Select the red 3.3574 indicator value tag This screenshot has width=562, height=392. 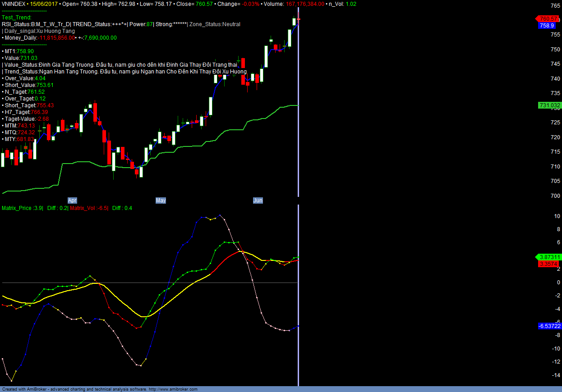pos(549,264)
